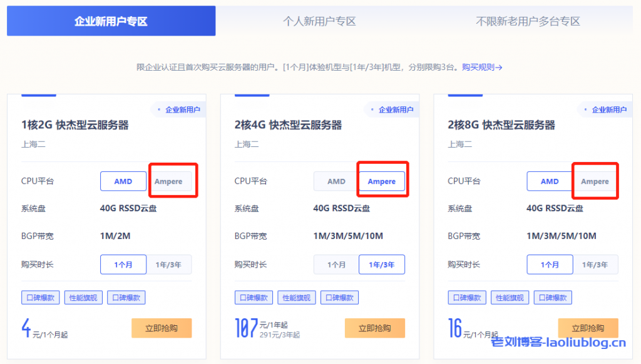Viewport: 641px width, 364px height.
Task: Select Ampere platform for the 2核8G server
Action: click(595, 181)
